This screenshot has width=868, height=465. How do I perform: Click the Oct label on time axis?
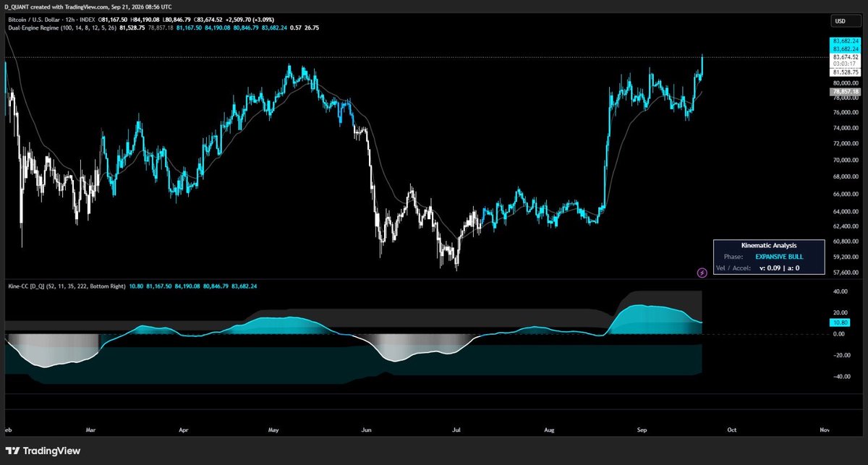(x=731, y=430)
